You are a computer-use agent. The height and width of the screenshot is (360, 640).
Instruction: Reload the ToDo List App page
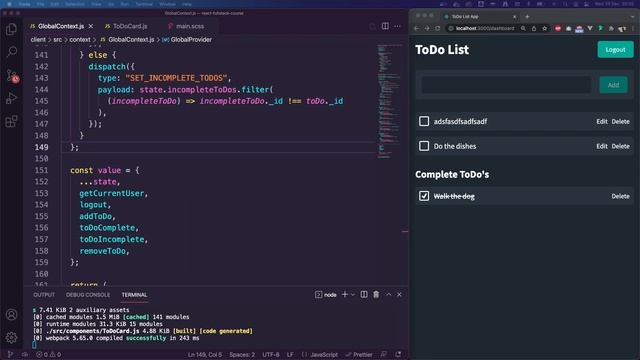coord(438,28)
